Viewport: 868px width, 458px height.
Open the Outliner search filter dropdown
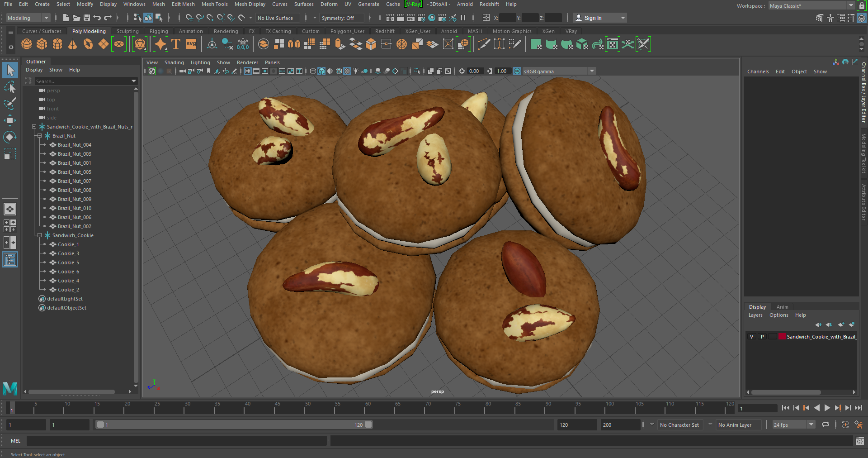click(133, 81)
